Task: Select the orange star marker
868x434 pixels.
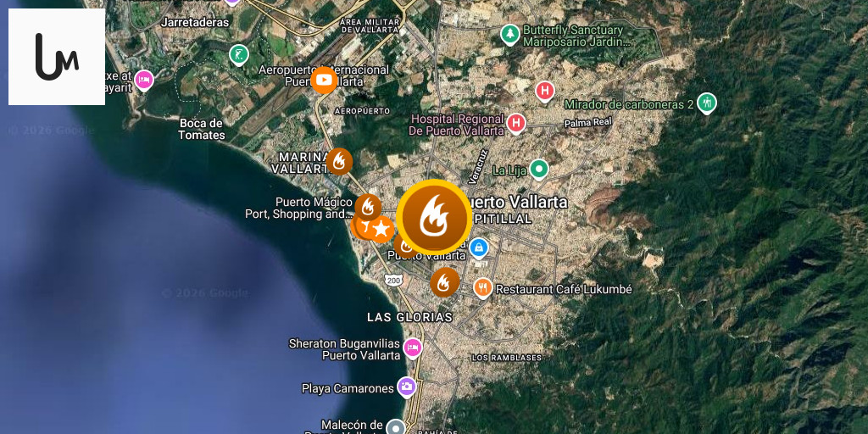Action: tap(381, 229)
